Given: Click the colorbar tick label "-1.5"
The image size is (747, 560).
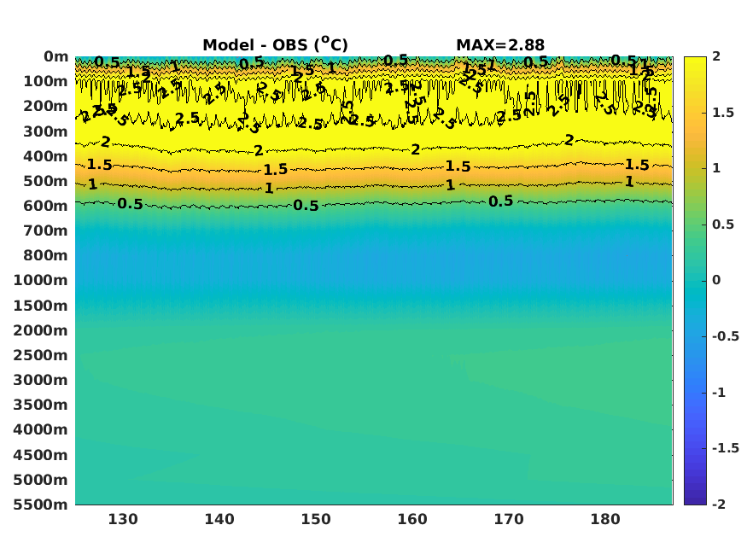Looking at the screenshot, I should (x=726, y=448).
